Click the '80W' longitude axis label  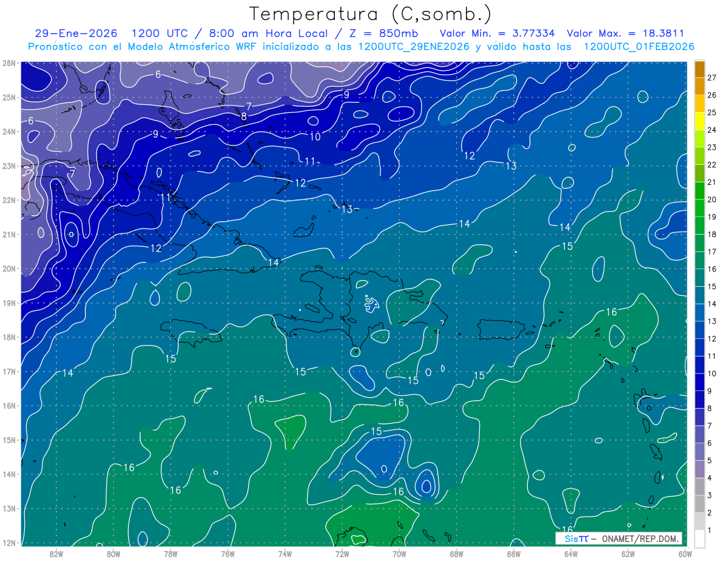point(113,554)
